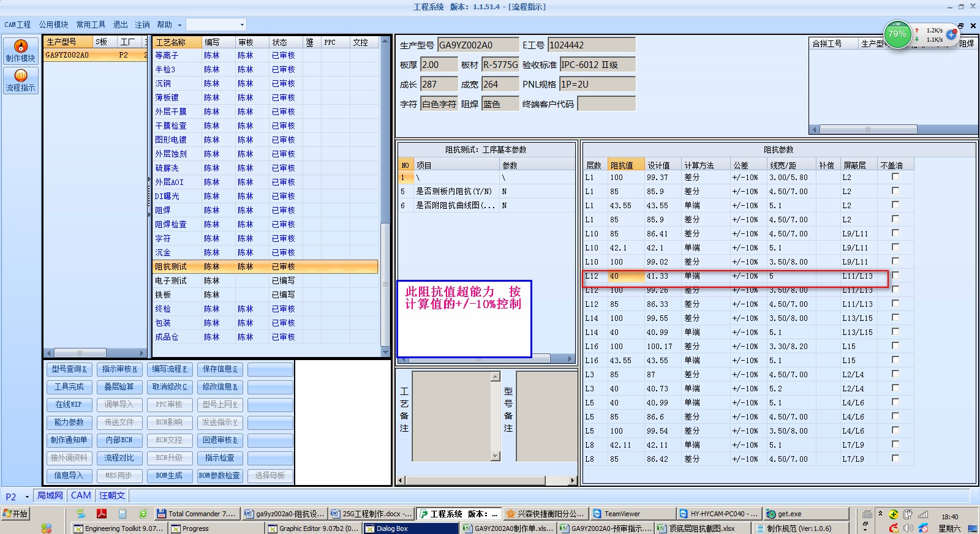Image resolution: width=980 pixels, height=534 pixels.
Task: Tick 不盖油 for L14 row with 99.55
Action: tap(895, 317)
